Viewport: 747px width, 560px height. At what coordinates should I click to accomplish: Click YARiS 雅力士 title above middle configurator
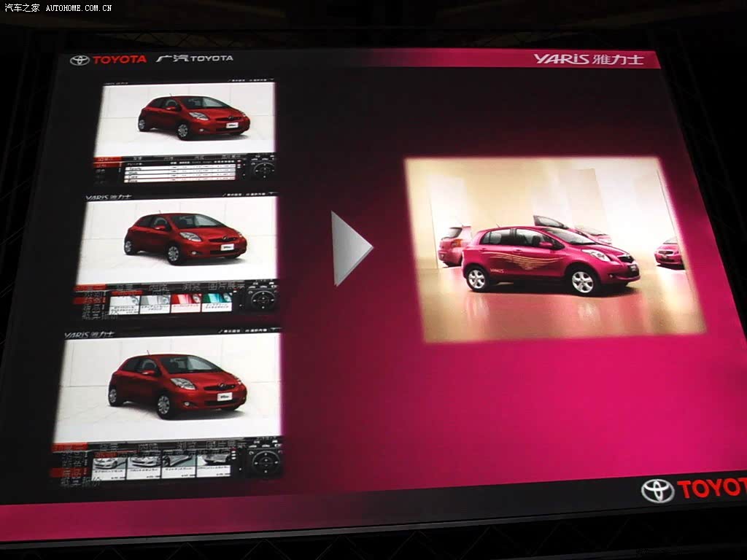coord(109,197)
